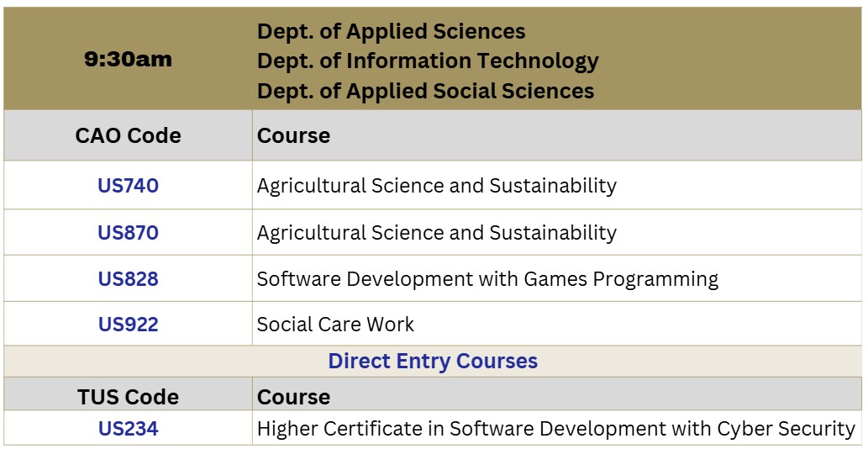Screen dimensions: 868x449
Task: Click Dept. of Applied Sciences text
Action: [x=391, y=32]
